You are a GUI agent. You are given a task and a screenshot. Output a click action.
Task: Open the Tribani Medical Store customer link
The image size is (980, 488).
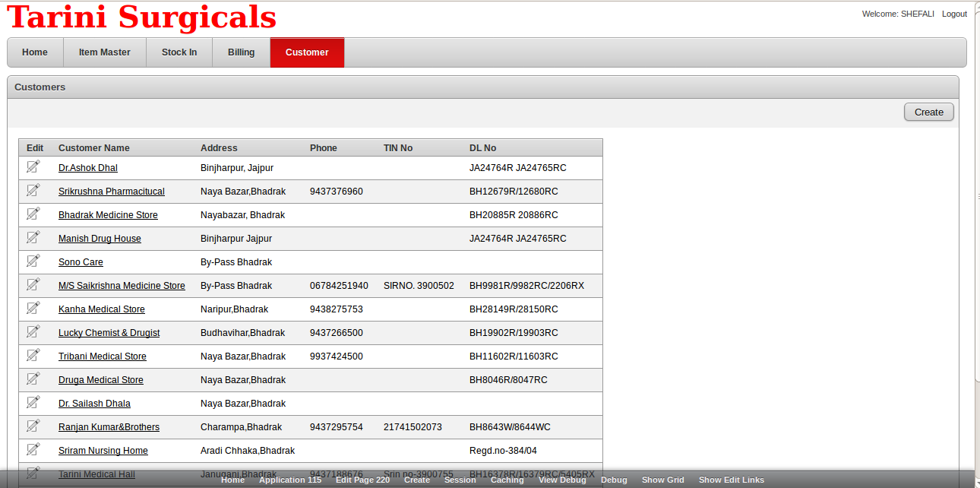[x=103, y=356]
